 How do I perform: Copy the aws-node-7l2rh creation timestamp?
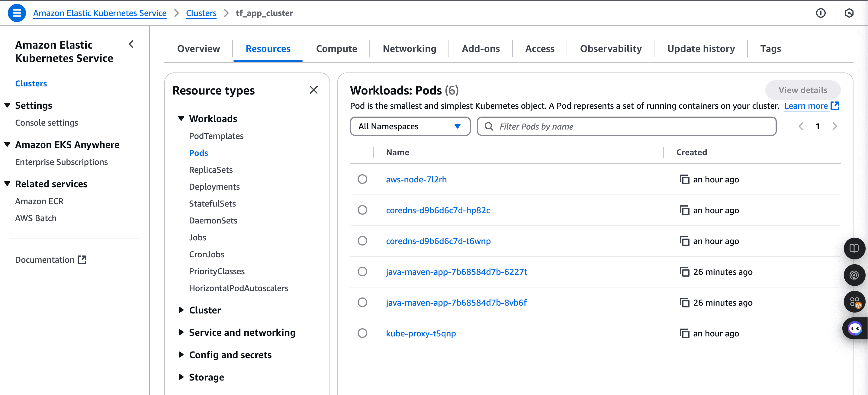pos(685,179)
